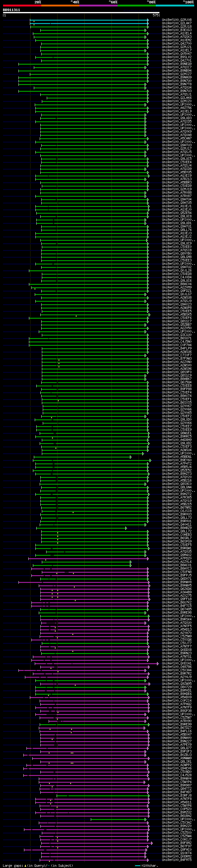
Task: Select hit label UniRef100_Q2V067
Action: click(177, 406)
